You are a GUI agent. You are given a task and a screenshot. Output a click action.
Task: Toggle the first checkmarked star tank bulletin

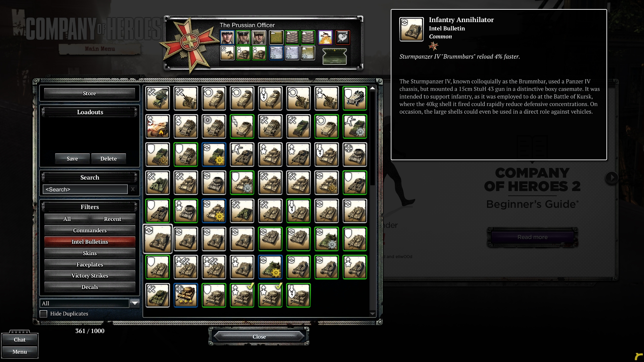tap(242, 295)
